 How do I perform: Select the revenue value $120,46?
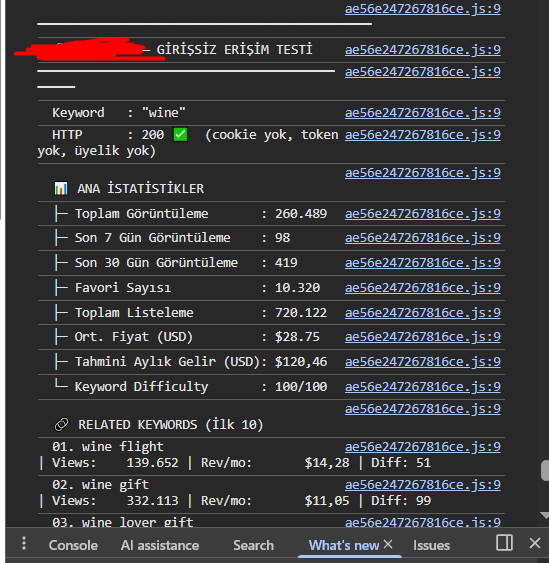point(301,362)
